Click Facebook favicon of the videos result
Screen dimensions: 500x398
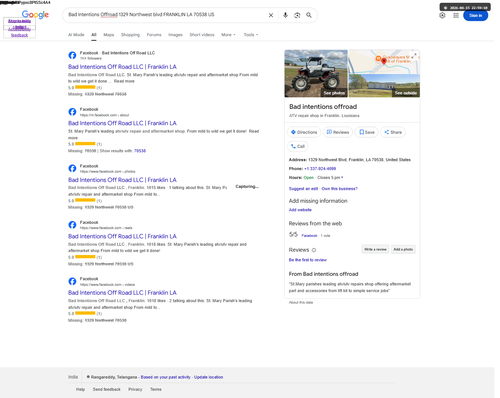(72, 281)
